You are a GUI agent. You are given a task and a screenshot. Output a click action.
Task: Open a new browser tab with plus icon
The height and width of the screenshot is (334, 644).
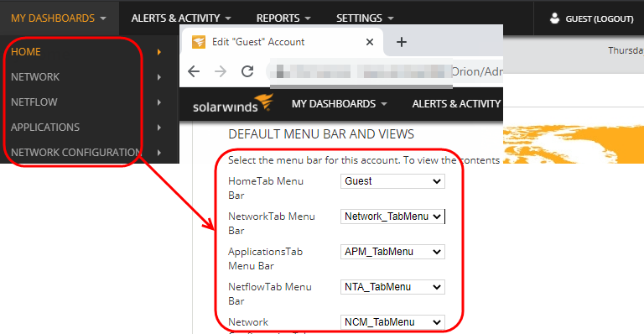tap(402, 42)
